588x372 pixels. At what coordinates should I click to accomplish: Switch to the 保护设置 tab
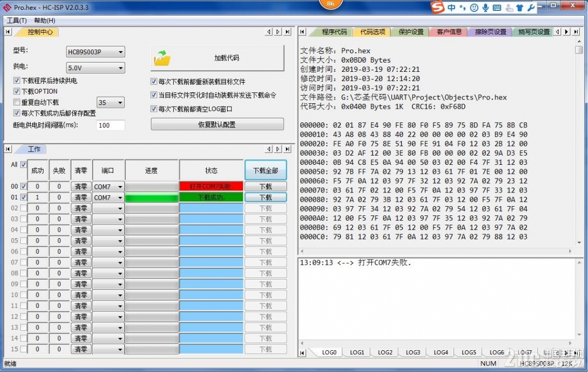tap(411, 32)
